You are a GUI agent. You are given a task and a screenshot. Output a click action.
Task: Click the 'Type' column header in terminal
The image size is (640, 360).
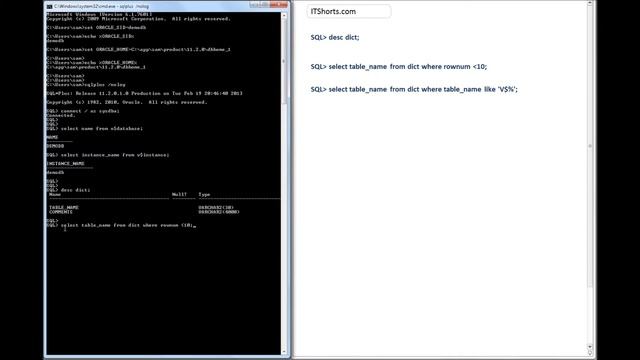point(204,195)
